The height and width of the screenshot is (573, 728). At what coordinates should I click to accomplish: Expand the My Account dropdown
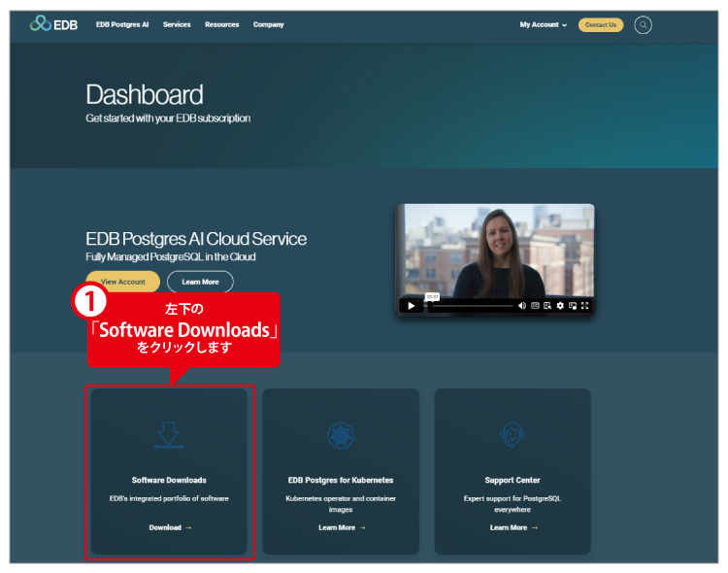[x=543, y=25]
